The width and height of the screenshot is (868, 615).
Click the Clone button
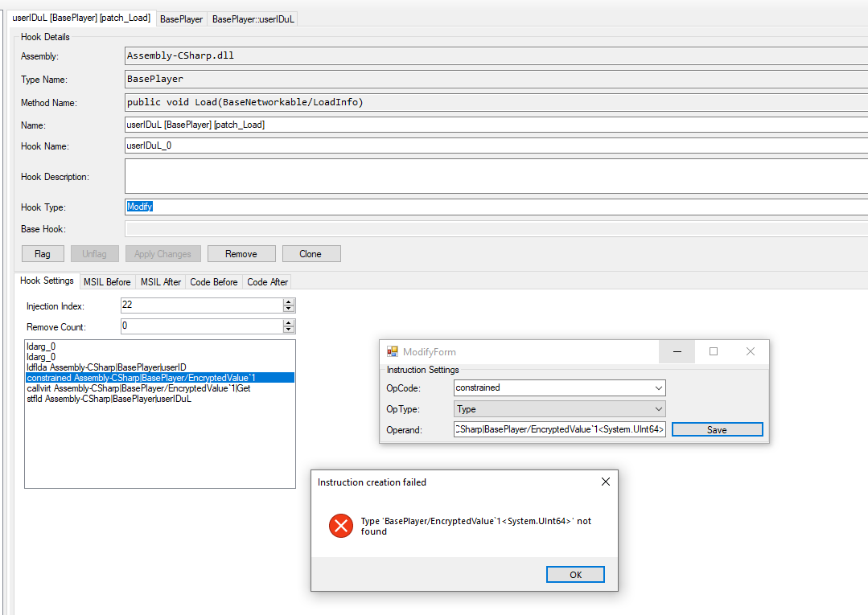click(x=311, y=254)
